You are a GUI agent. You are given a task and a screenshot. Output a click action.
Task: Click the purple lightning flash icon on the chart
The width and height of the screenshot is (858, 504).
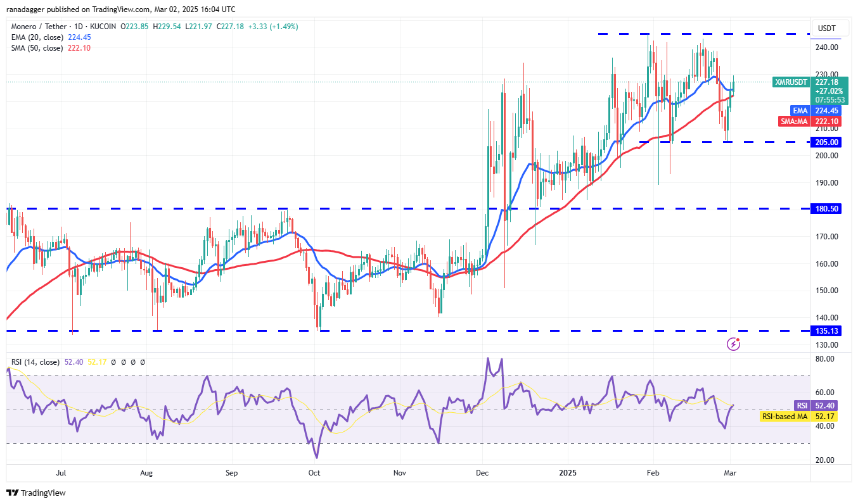(x=734, y=344)
